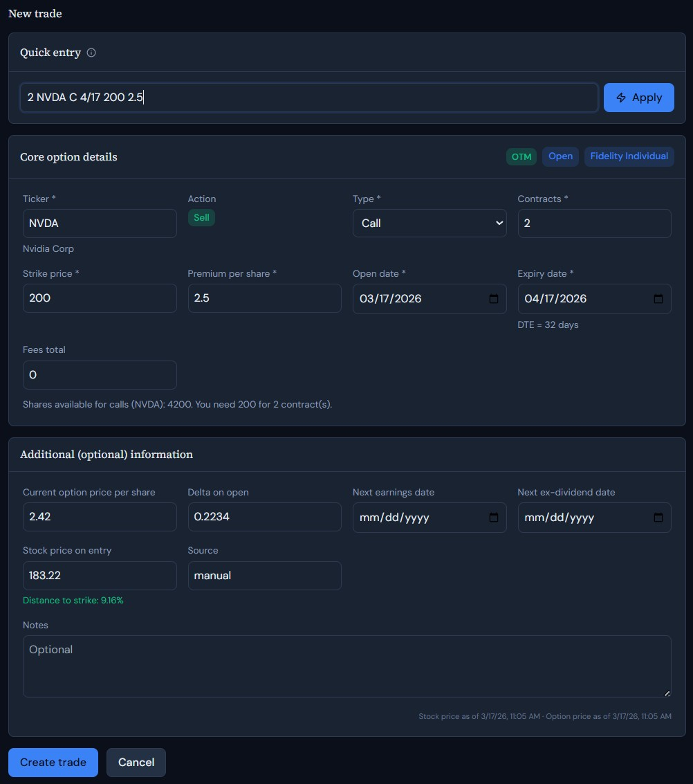Open the calendar for Next earnings date
Viewport: 693px width, 784px height.
click(x=493, y=517)
